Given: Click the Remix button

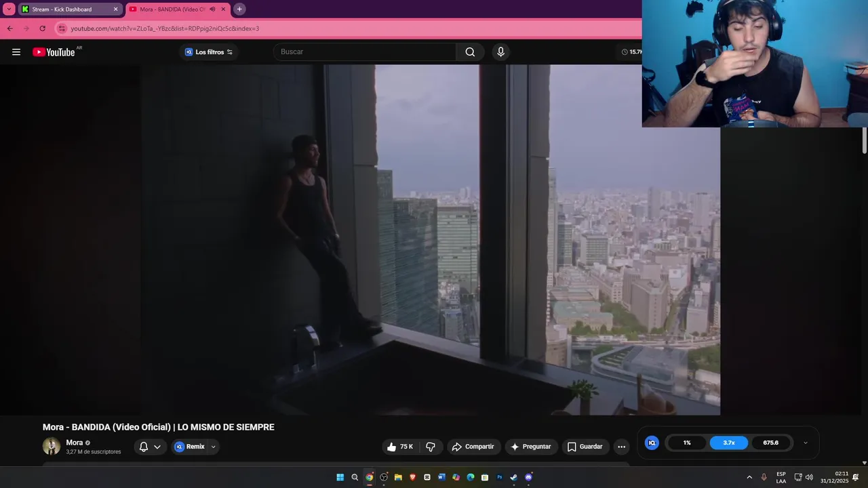Looking at the screenshot, I should point(189,447).
